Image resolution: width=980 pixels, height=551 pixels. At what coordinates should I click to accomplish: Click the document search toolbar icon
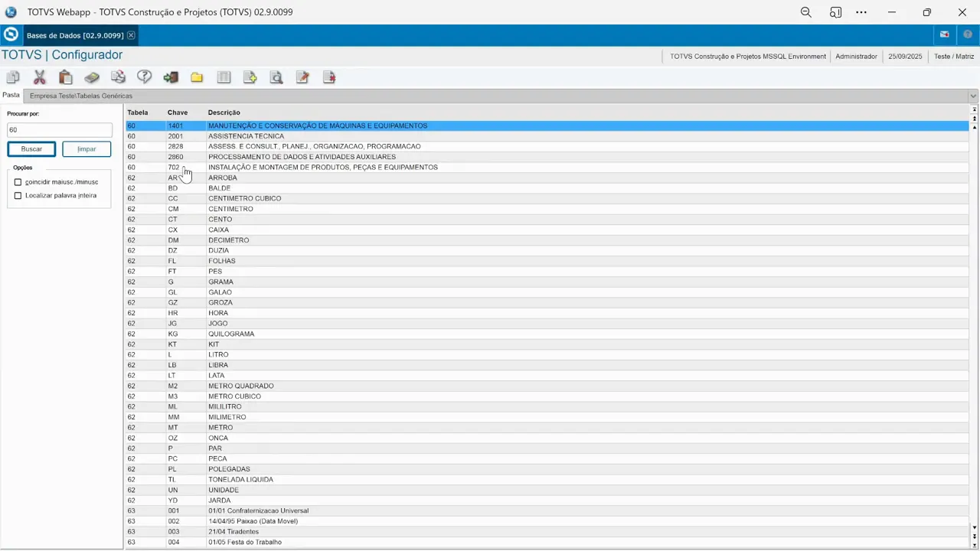(x=276, y=77)
